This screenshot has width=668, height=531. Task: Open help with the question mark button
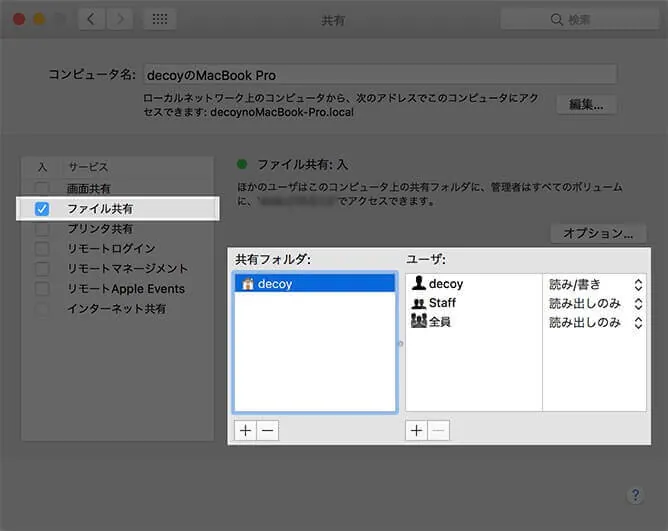tap(635, 495)
